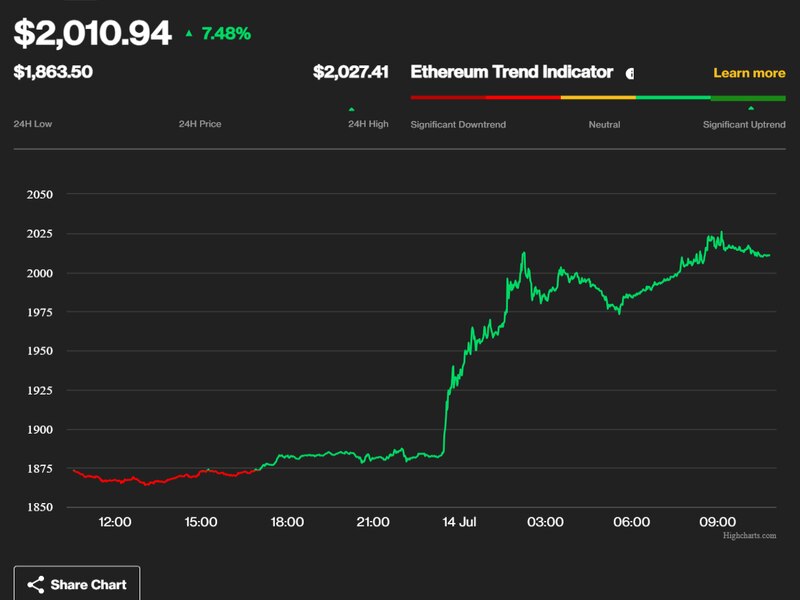800x600 pixels.
Task: Click the Neutral label
Action: 605,124
